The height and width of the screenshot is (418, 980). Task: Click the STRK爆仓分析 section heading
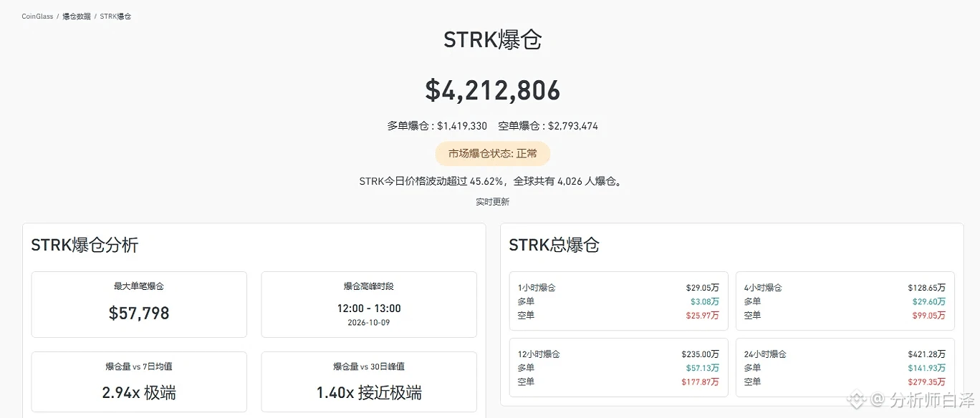(85, 245)
